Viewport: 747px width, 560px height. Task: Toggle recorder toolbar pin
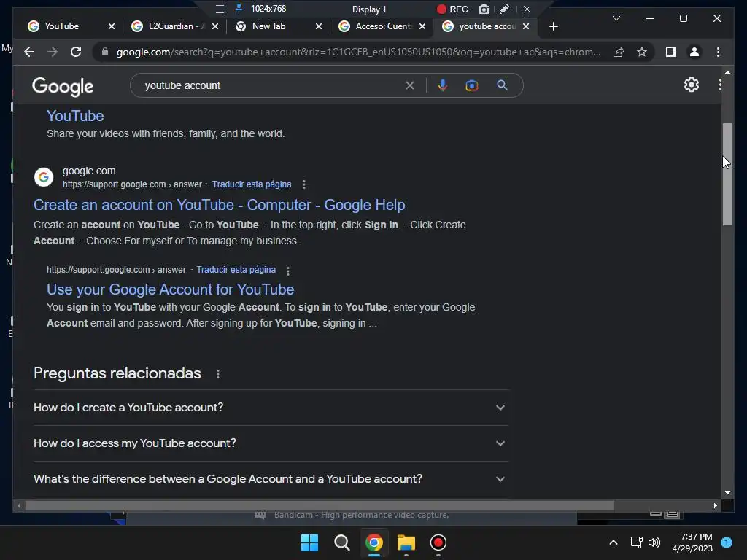tap(239, 9)
